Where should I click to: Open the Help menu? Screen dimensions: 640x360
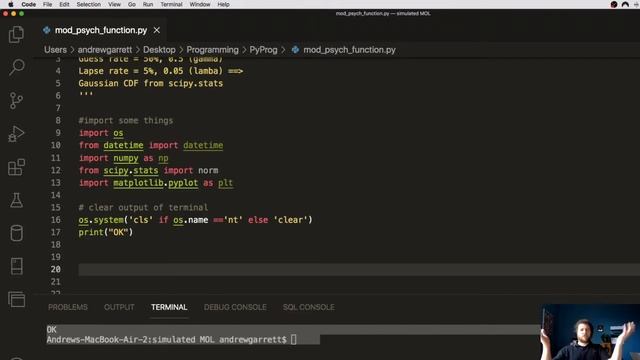coord(223,4)
